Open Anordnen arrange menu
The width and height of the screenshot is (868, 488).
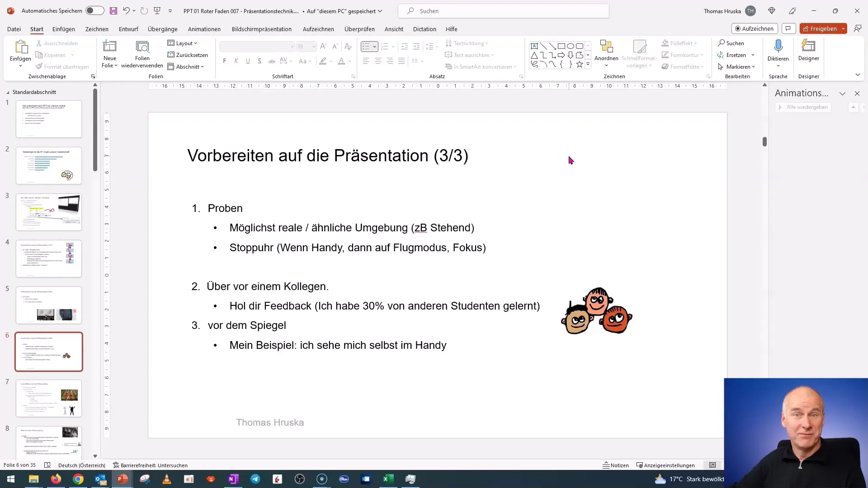click(606, 54)
